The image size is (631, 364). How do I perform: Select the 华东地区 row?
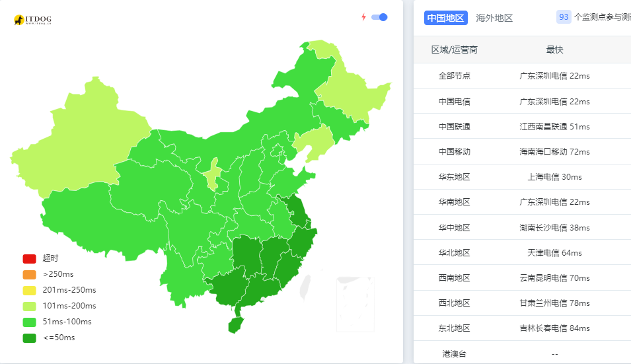point(455,177)
